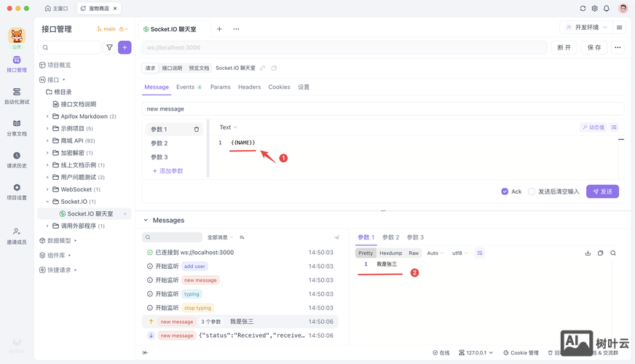635x364 pixels.
Task: Select 参数 3 in the parameter list
Action: [x=159, y=157]
